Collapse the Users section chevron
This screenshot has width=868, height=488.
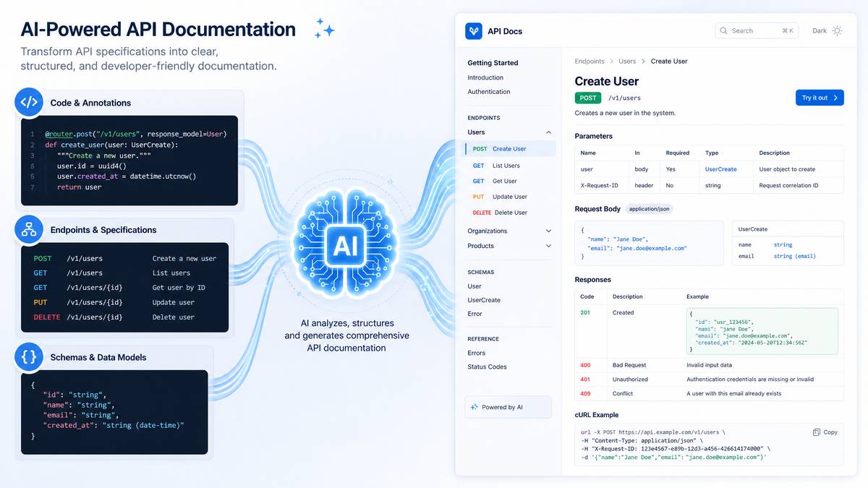[x=548, y=132]
